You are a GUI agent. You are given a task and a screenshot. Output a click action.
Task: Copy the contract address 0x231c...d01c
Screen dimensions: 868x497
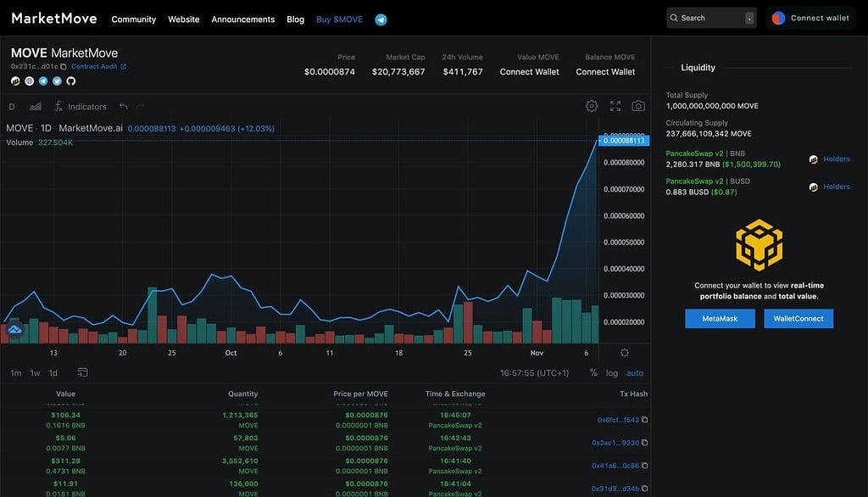click(x=63, y=66)
